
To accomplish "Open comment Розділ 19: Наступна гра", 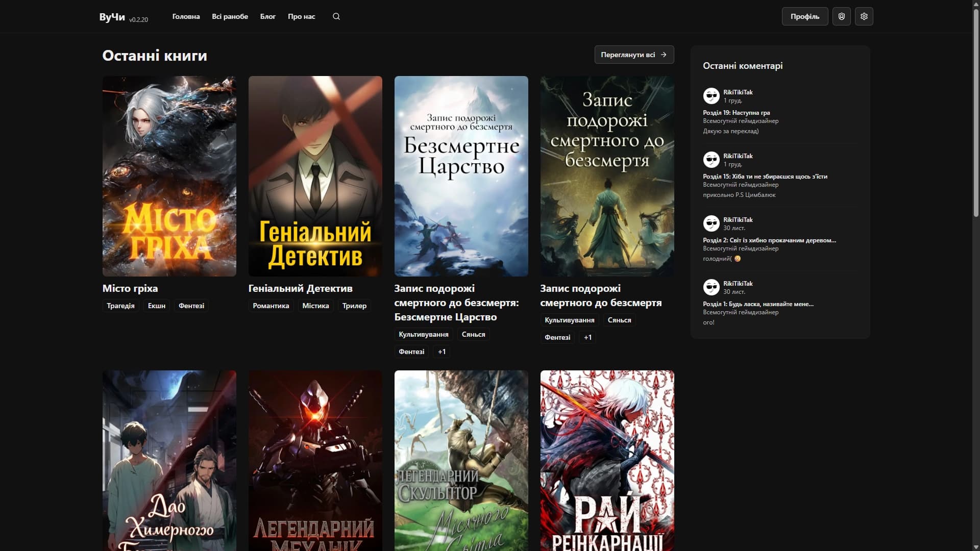I will (736, 113).
